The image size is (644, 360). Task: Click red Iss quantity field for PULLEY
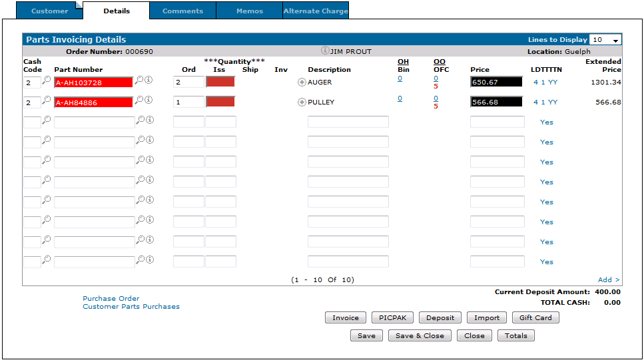tap(220, 102)
